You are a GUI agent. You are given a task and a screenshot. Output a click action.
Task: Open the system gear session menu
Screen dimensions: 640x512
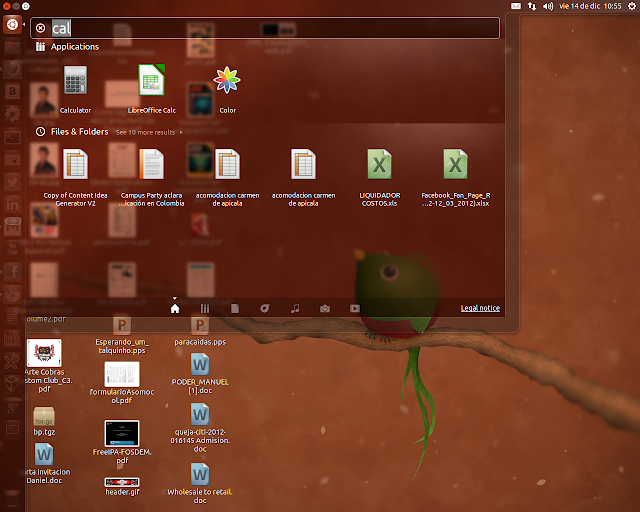632,6
